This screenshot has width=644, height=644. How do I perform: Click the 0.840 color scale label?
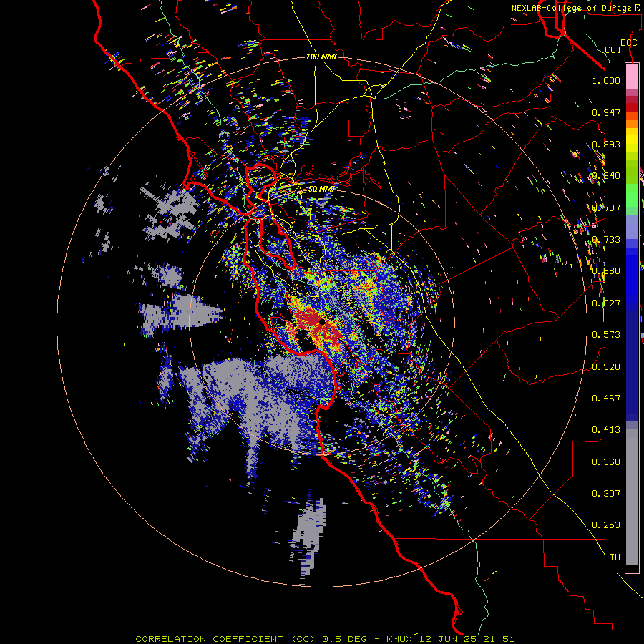606,176
